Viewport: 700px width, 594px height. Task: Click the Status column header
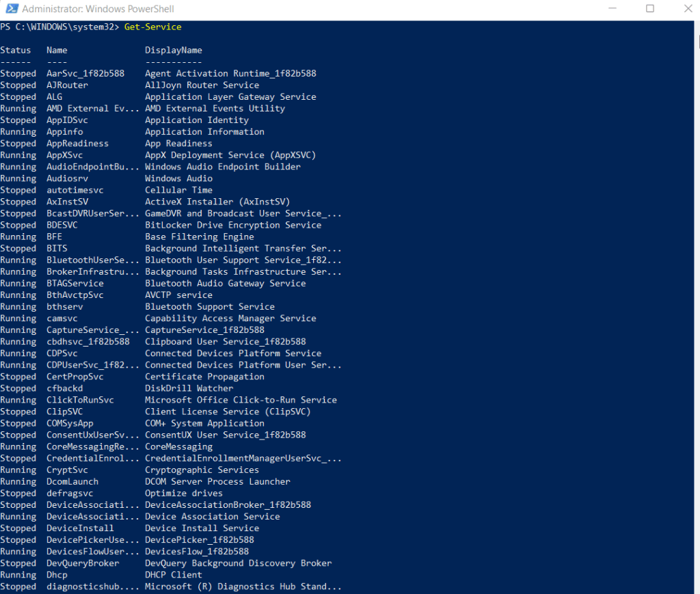16,51
